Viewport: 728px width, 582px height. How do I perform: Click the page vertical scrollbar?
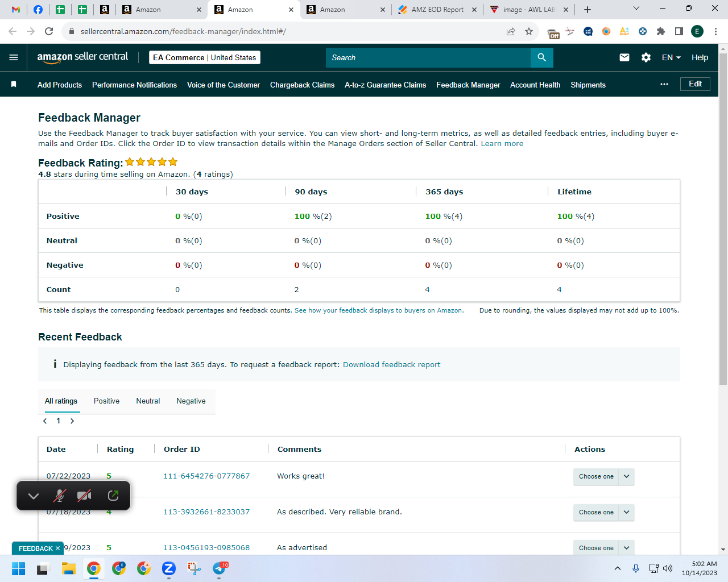point(723,219)
